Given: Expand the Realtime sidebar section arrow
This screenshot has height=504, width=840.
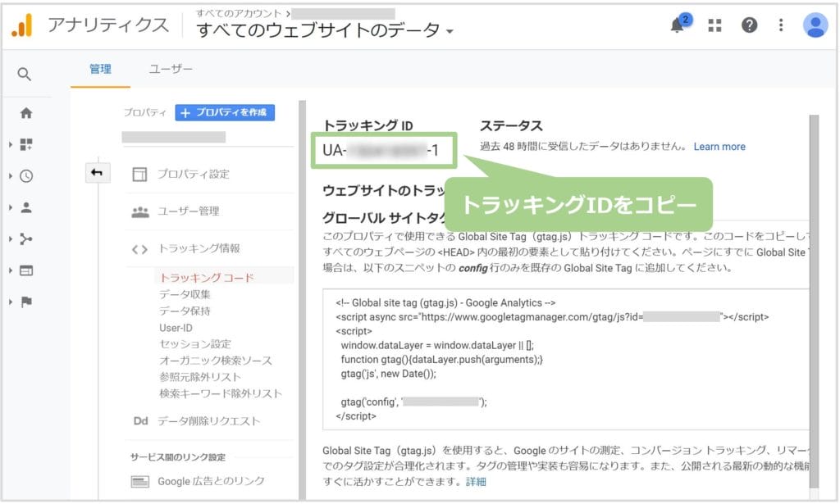Looking at the screenshot, I should tap(10, 176).
